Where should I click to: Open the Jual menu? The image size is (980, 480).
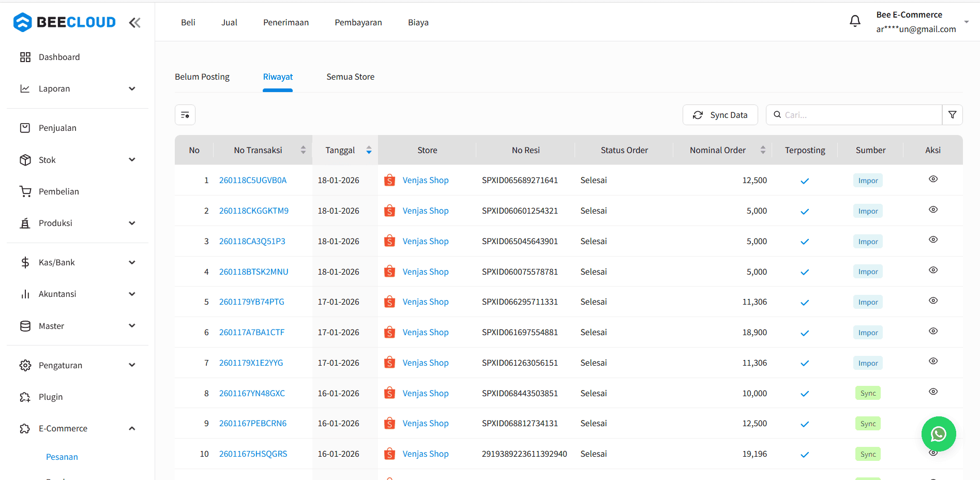[229, 22]
